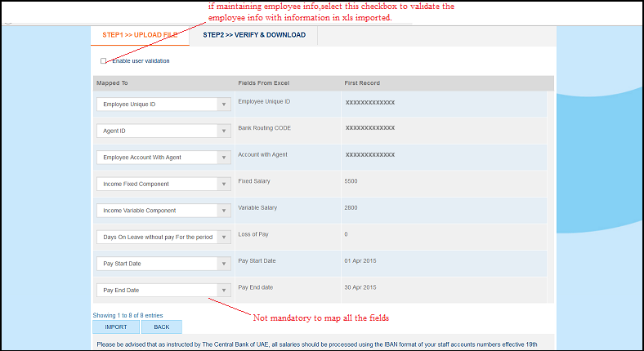Viewport: 644px width, 351px height.
Task: Click the Mapped To column header
Action: [112, 83]
